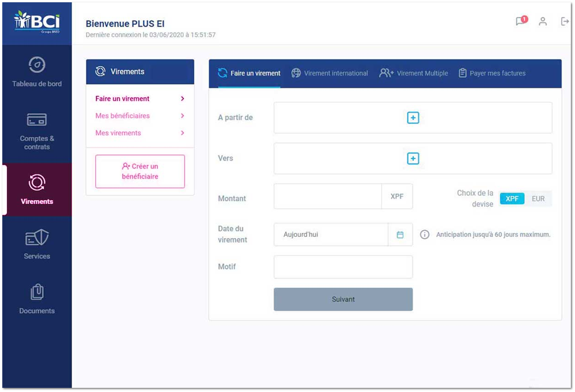Viewport: 575px width, 392px height.
Task: Click the Virements panel header icon
Action: 100,72
